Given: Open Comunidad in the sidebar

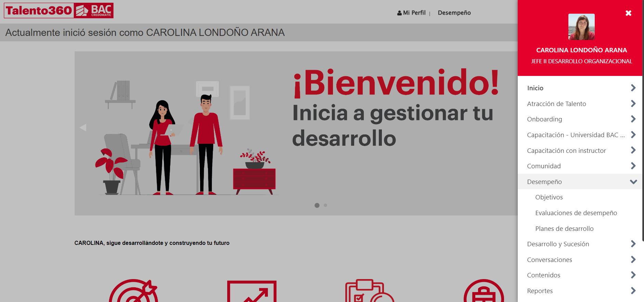Looking at the screenshot, I should 544,166.
